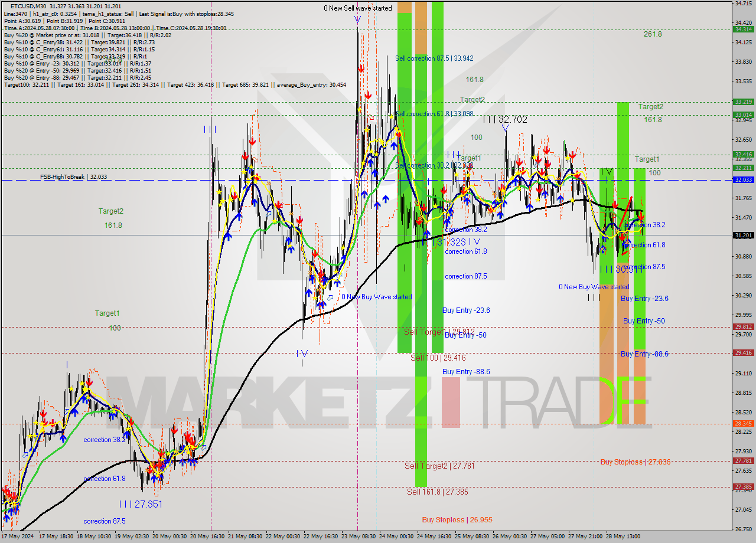Select the 32.416 green price axis tag
Screen dimensions: 756x543
click(x=743, y=154)
